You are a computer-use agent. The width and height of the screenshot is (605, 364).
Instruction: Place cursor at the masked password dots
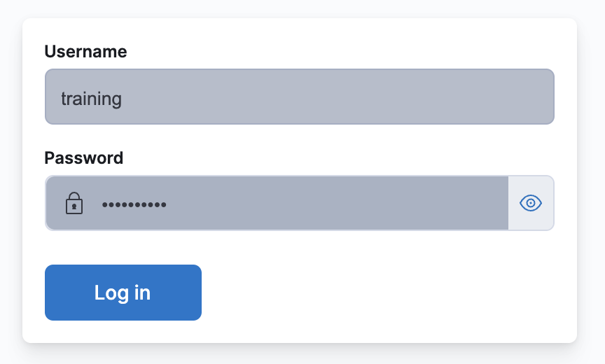coord(134,204)
